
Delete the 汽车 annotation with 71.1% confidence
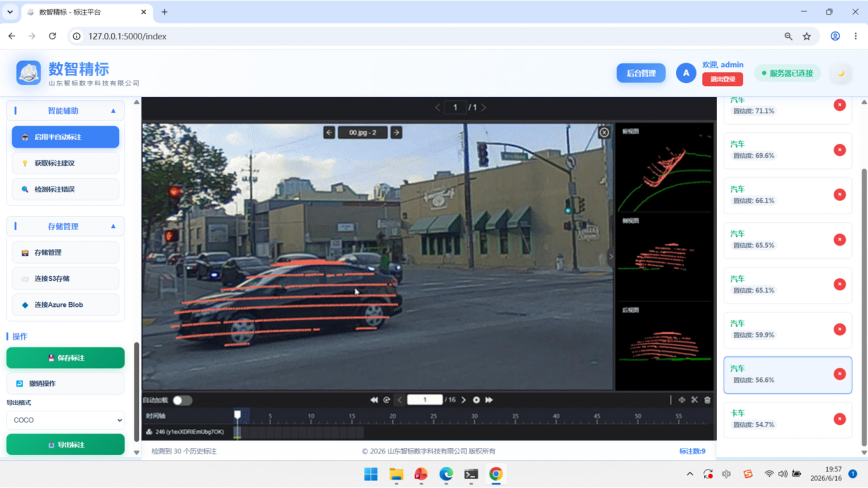[839, 105]
